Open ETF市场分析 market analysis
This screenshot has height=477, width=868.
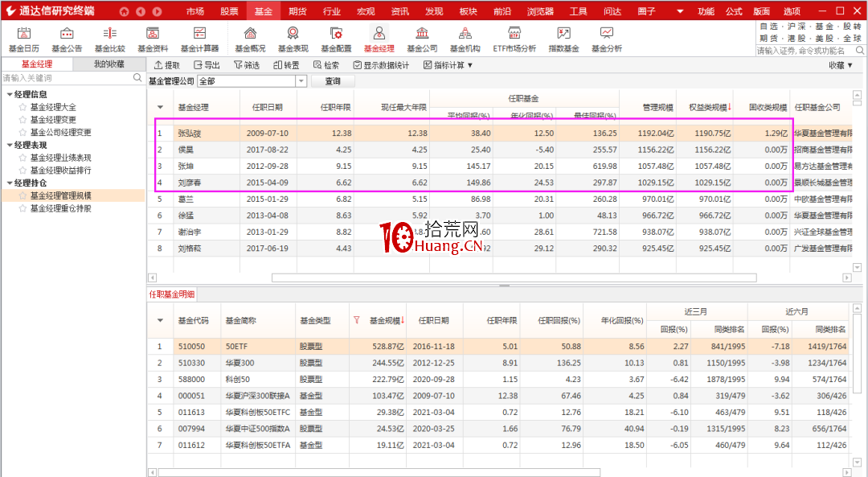coord(514,39)
